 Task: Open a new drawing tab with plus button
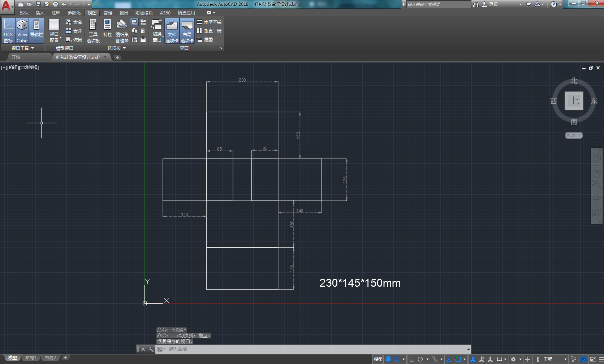click(x=117, y=57)
